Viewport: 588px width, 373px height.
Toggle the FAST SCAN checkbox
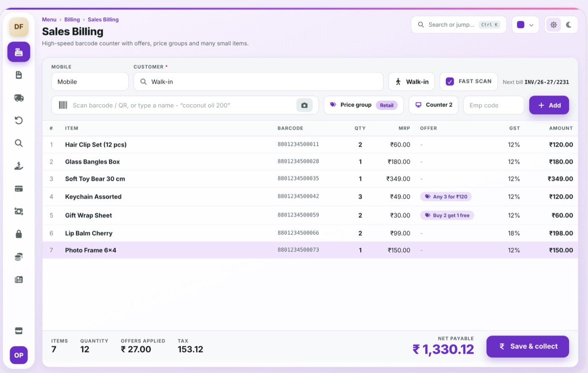(x=450, y=81)
